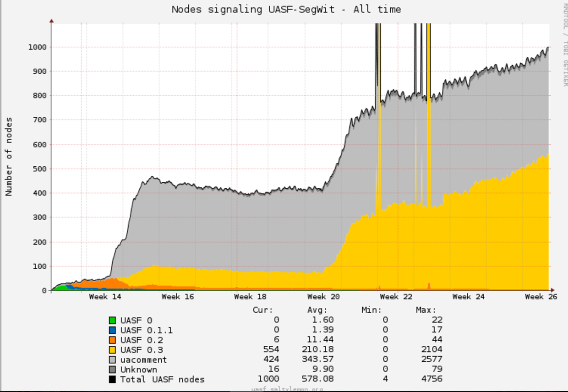Click the '500' y-axis tick label
This screenshot has width=568, height=392.
pyautogui.click(x=39, y=169)
